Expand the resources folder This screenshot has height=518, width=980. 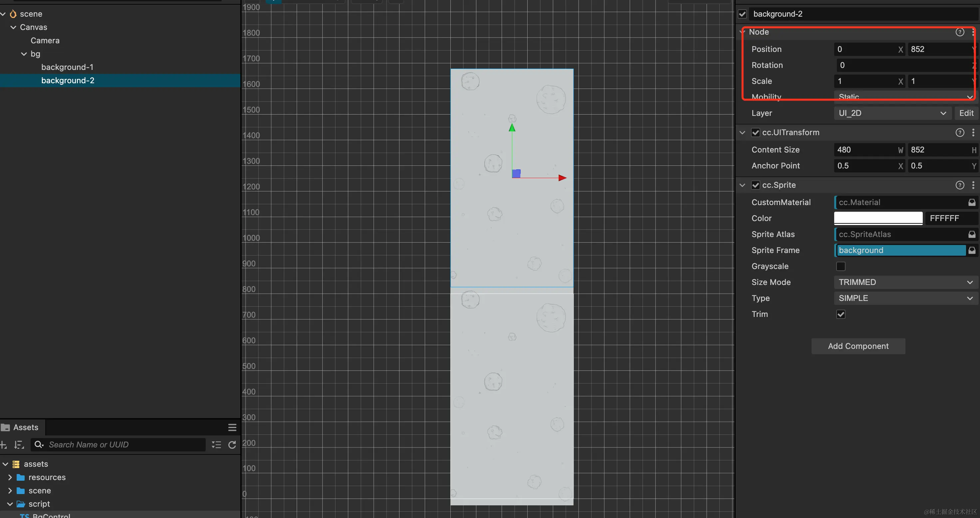pos(10,477)
